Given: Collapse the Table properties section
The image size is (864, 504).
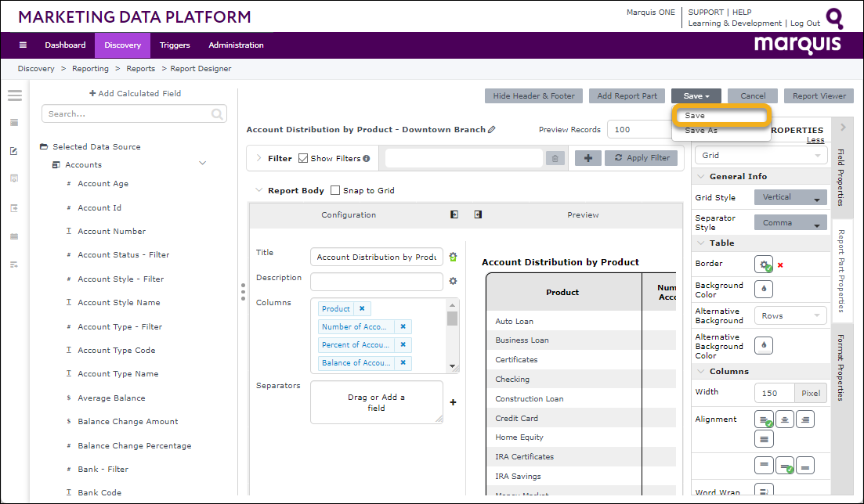Looking at the screenshot, I should [701, 243].
